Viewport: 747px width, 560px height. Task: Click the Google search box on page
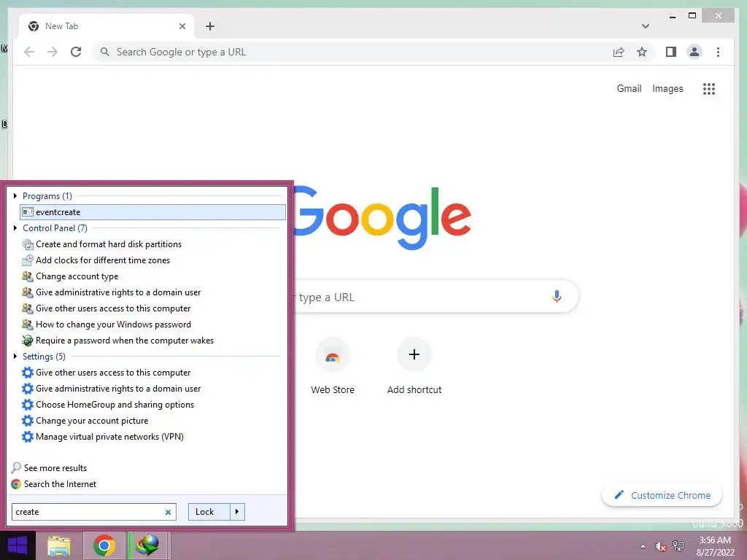[436, 297]
